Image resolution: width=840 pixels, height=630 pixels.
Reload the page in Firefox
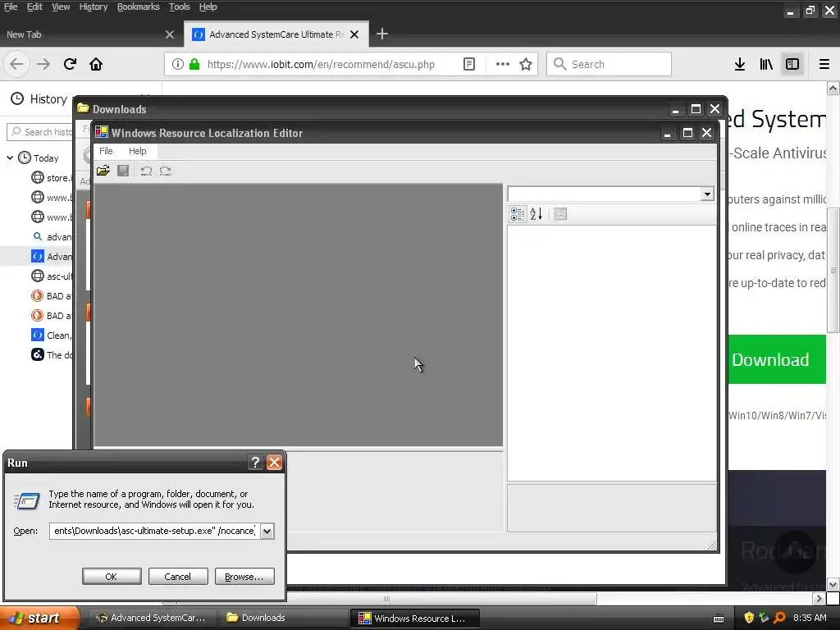tap(70, 64)
